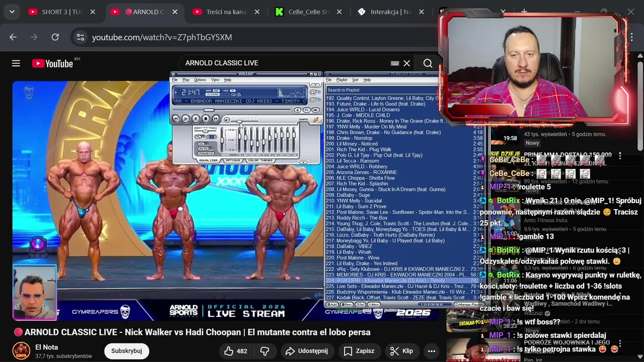Go to YouTube home via logo
The height and width of the screenshot is (362, 644).
point(53,63)
